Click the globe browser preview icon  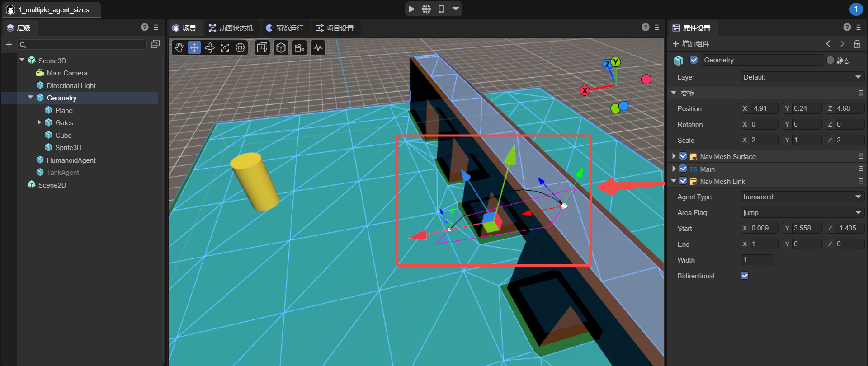pos(426,9)
